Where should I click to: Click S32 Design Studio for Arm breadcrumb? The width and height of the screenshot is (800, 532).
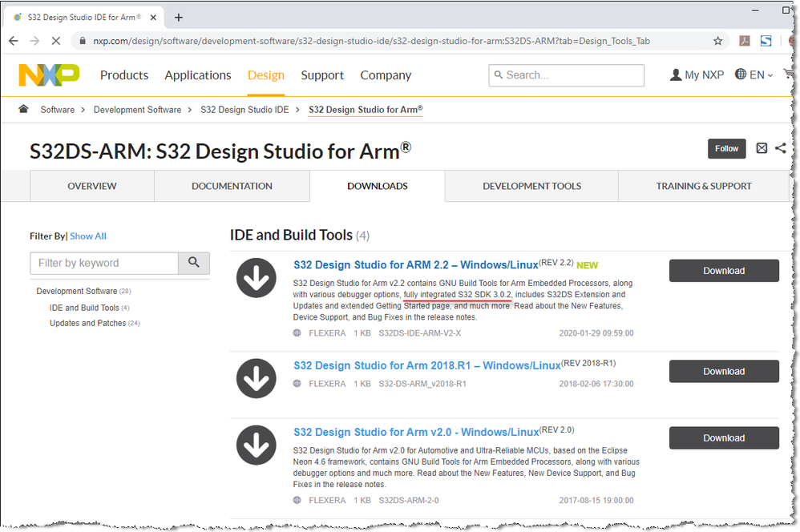click(x=366, y=110)
